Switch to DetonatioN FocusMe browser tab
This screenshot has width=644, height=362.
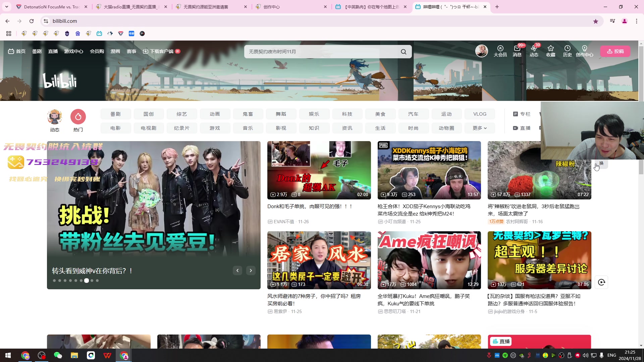[x=52, y=7]
